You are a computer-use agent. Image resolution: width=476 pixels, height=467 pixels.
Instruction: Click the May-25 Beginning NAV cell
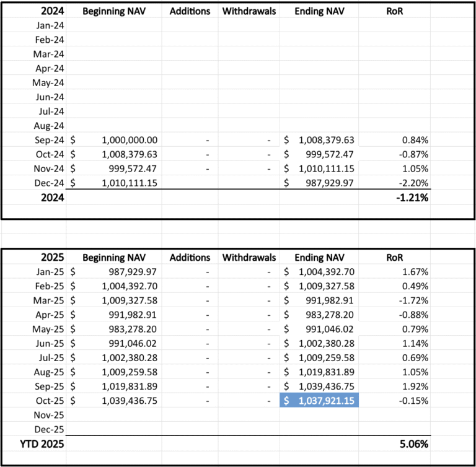[113, 329]
